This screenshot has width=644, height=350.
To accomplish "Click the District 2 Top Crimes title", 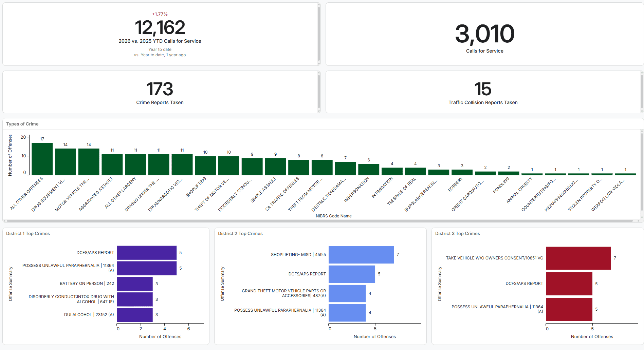I will tap(240, 233).
